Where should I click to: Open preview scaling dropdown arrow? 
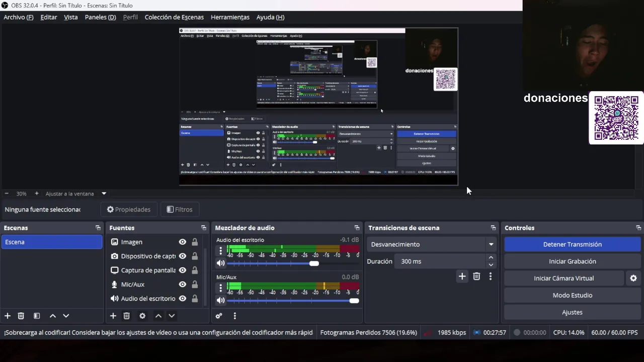[104, 194]
